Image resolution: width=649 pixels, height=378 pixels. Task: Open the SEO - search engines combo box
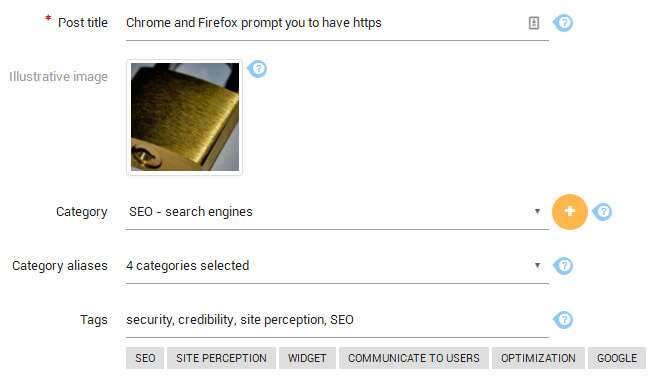pos(337,212)
